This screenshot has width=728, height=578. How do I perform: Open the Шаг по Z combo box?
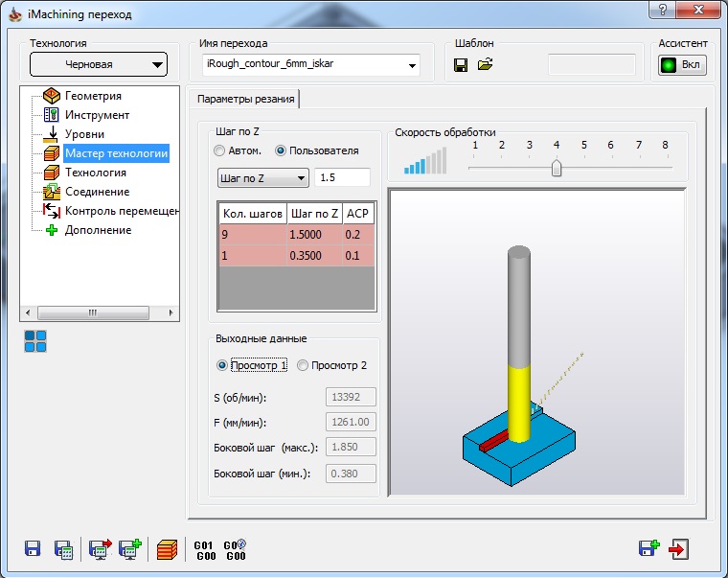pos(263,178)
